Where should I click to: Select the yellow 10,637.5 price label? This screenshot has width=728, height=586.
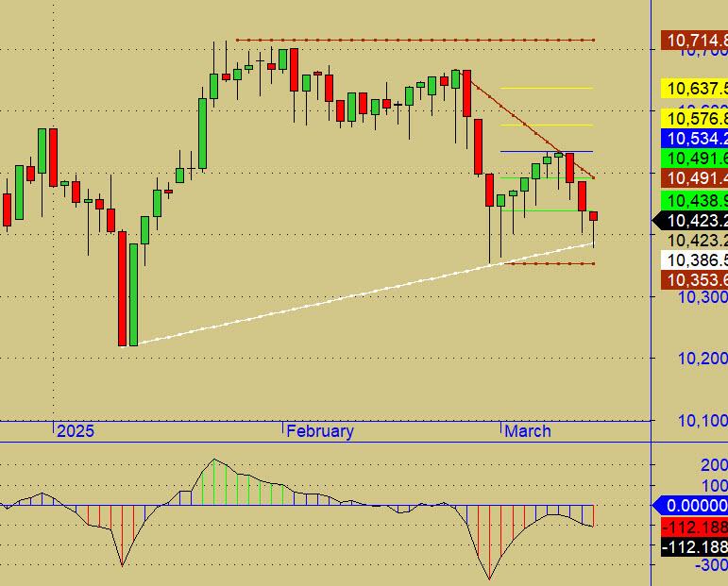(695, 88)
